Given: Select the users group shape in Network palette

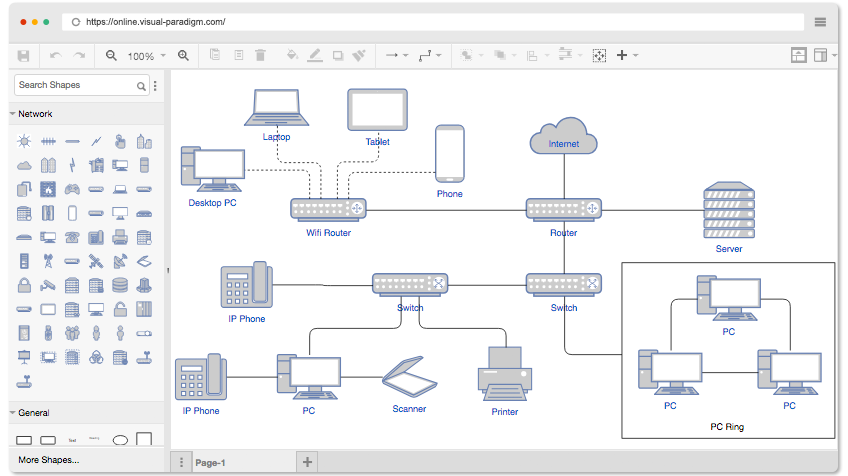Looking at the screenshot, I should tap(72, 333).
